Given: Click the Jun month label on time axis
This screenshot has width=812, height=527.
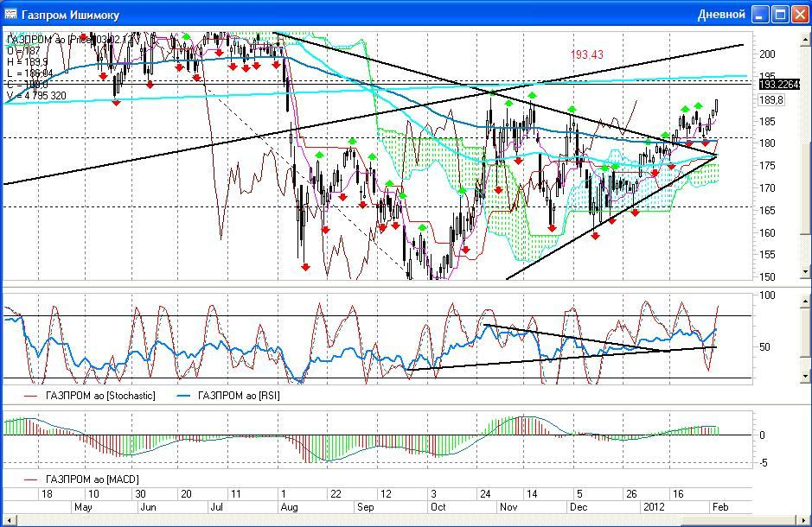Looking at the screenshot, I should [x=148, y=507].
